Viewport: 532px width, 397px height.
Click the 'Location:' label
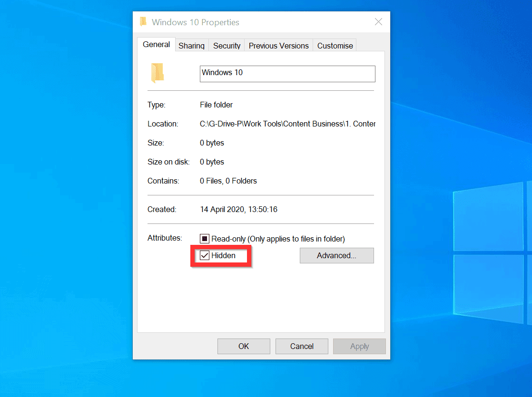(x=163, y=124)
